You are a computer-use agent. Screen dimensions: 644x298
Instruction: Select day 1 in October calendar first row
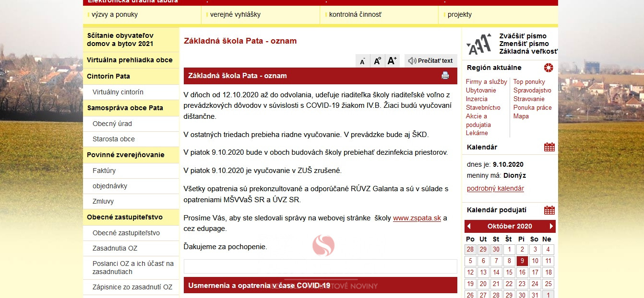[509, 250]
